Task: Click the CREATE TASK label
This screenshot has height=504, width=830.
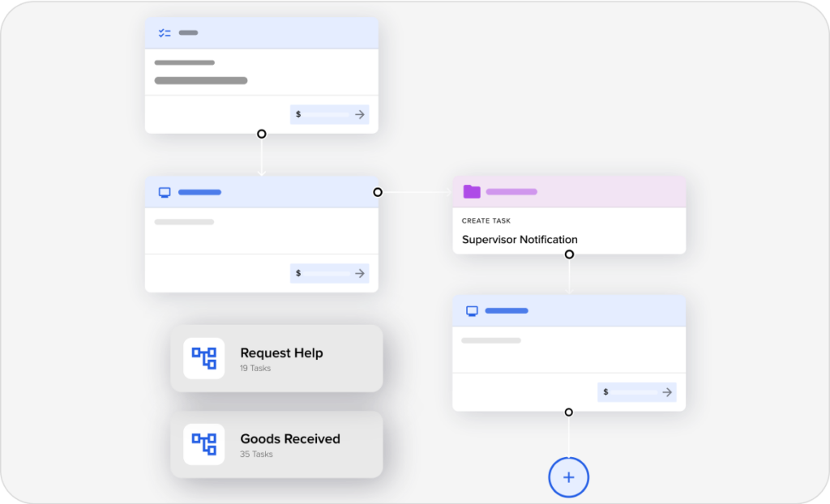Action: click(486, 220)
